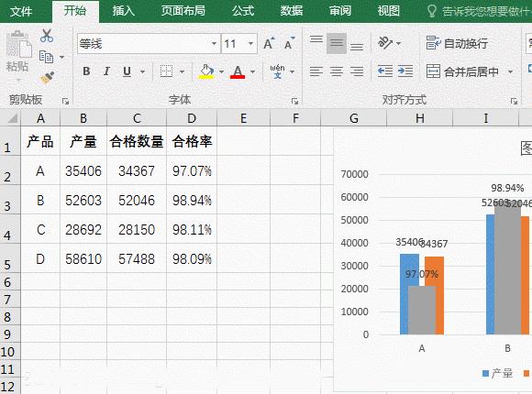Select the Format Painter brush icon

48,78
